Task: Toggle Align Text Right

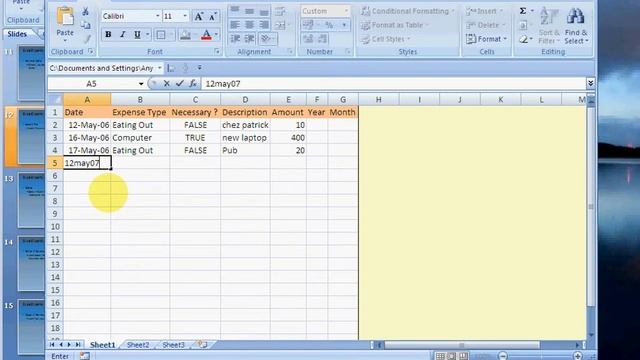Action: 264,25
